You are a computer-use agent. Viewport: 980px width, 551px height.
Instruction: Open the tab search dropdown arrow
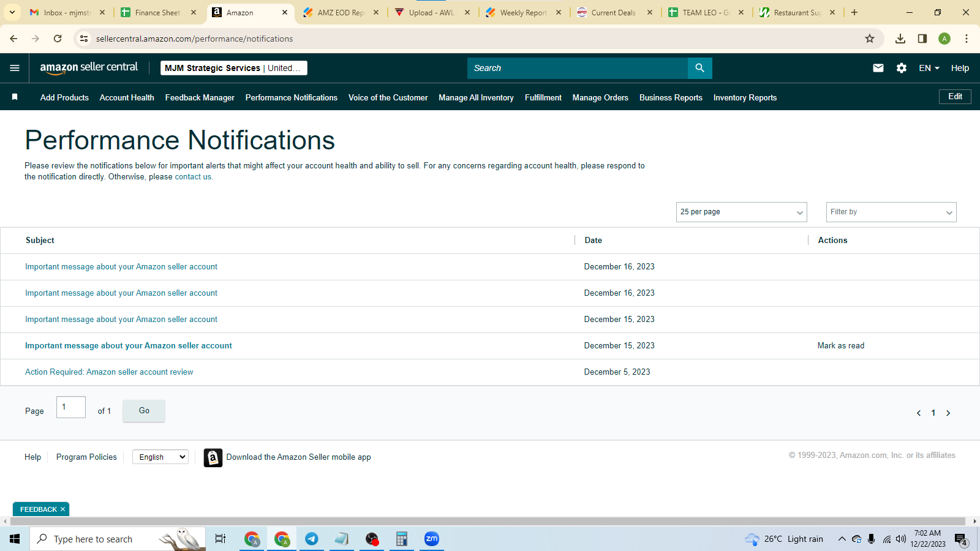12,12
